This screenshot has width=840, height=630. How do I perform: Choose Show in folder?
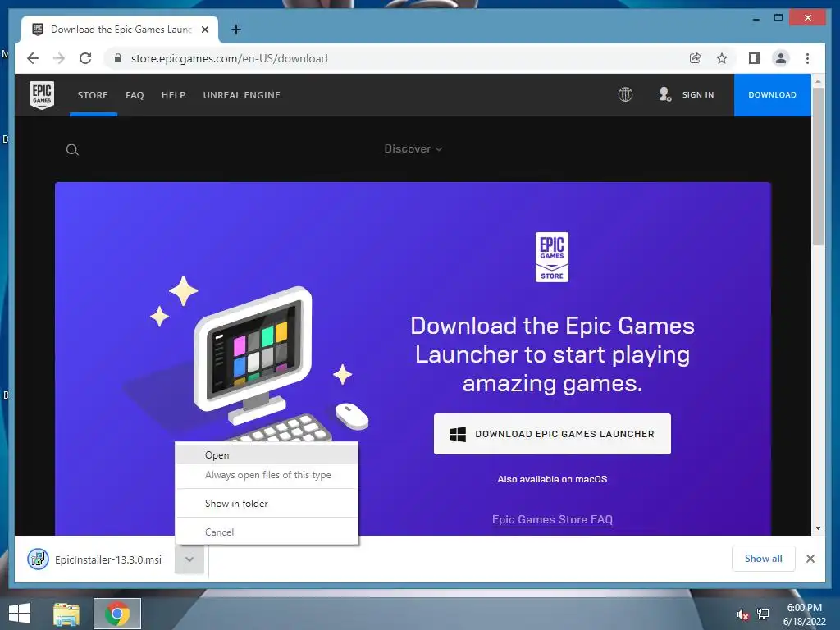coord(267,504)
